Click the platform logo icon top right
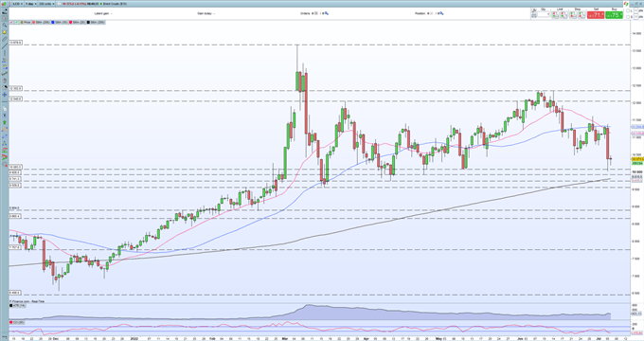 (626, 4)
